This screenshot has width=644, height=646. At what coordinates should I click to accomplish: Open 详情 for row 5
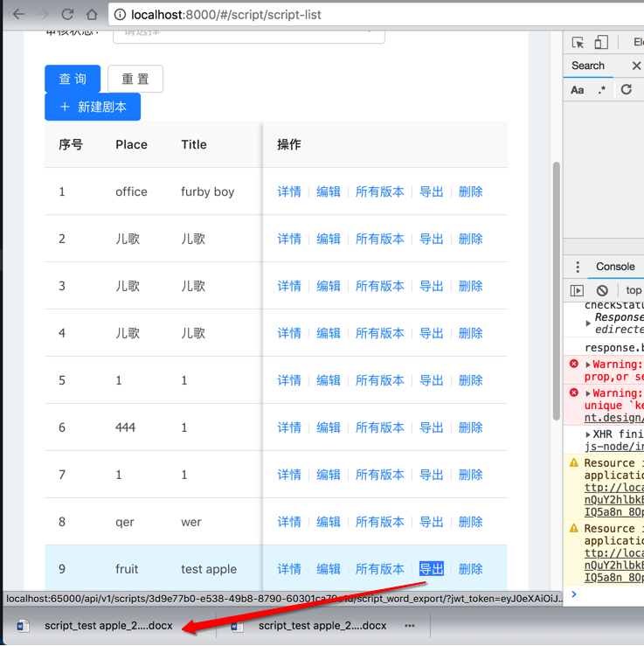tap(289, 380)
